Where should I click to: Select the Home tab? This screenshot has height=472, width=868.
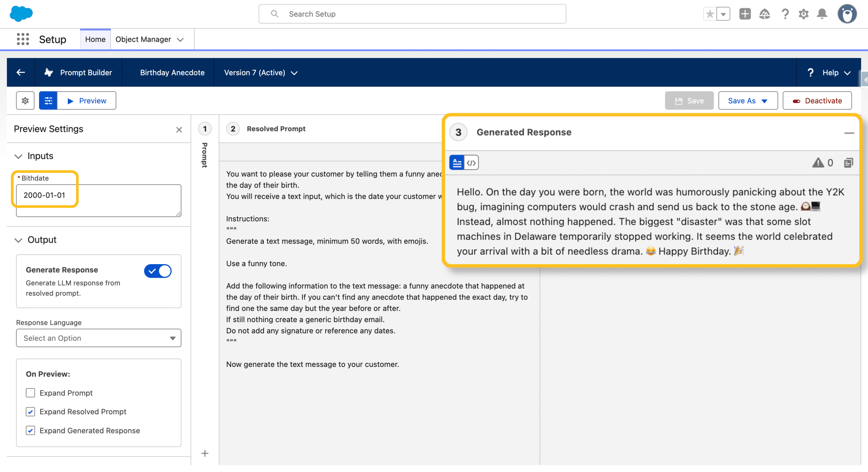coord(95,39)
